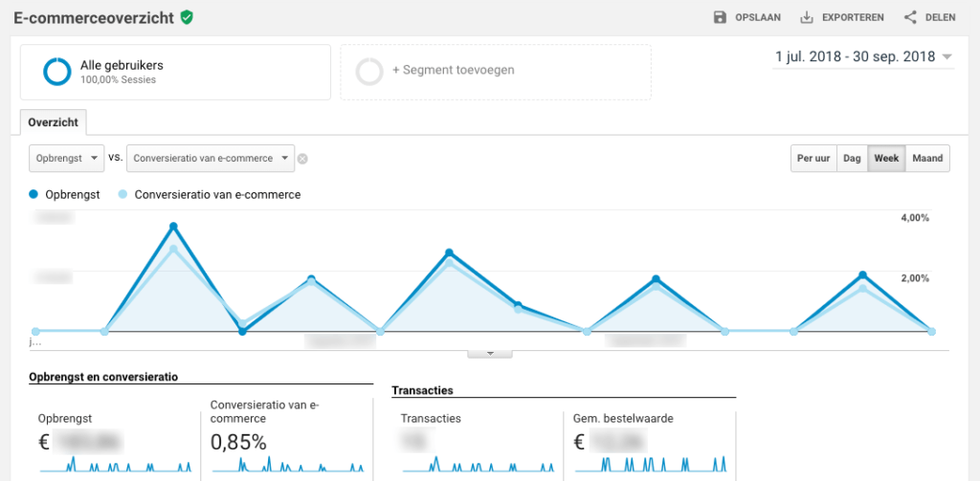Select the Opbrengst scorecard label
980x481 pixels.
coord(65,419)
